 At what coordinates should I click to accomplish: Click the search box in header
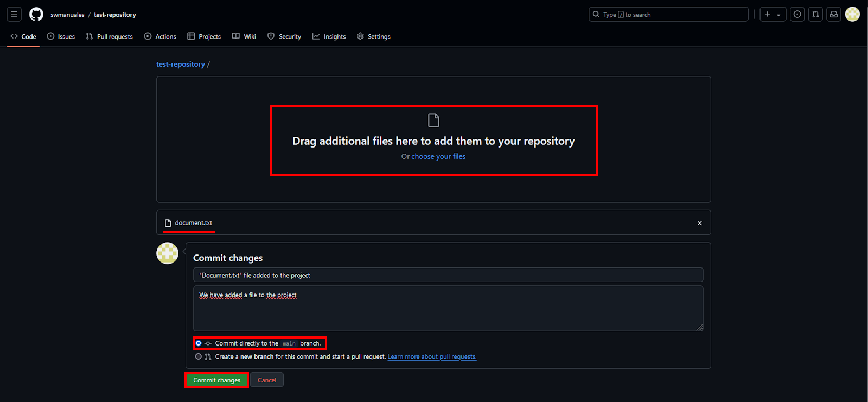pyautogui.click(x=668, y=15)
